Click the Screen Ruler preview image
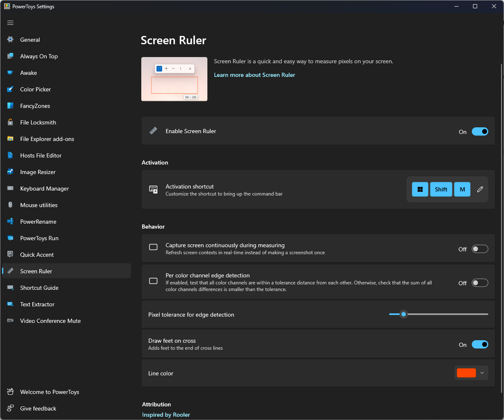 click(174, 79)
